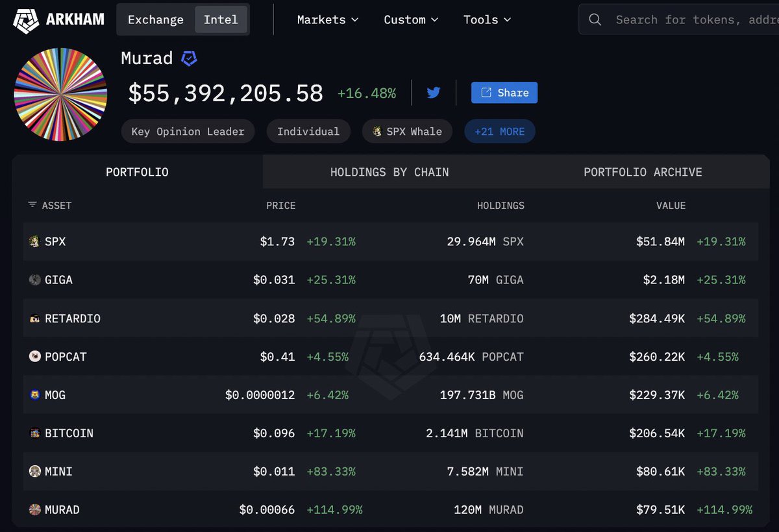The width and height of the screenshot is (779, 532).
Task: Click the GIGA token icon
Action: [x=35, y=280]
